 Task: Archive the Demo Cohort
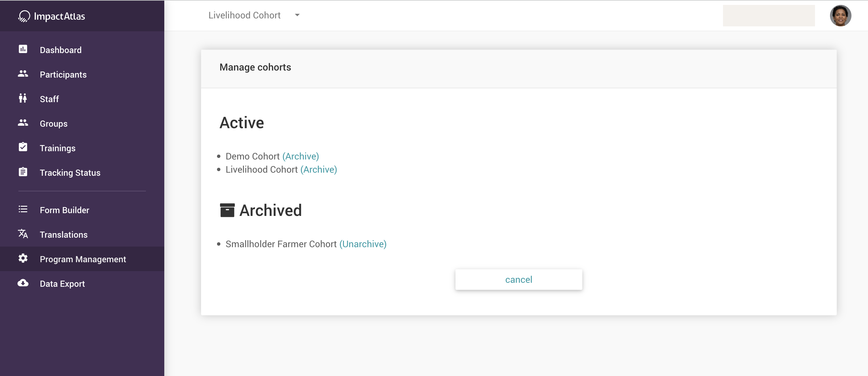click(301, 156)
